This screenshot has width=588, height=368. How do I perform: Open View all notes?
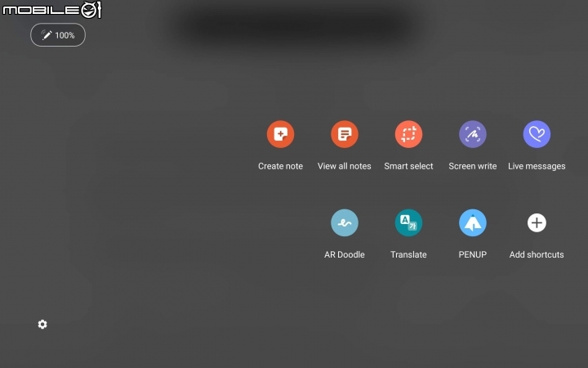tap(345, 134)
